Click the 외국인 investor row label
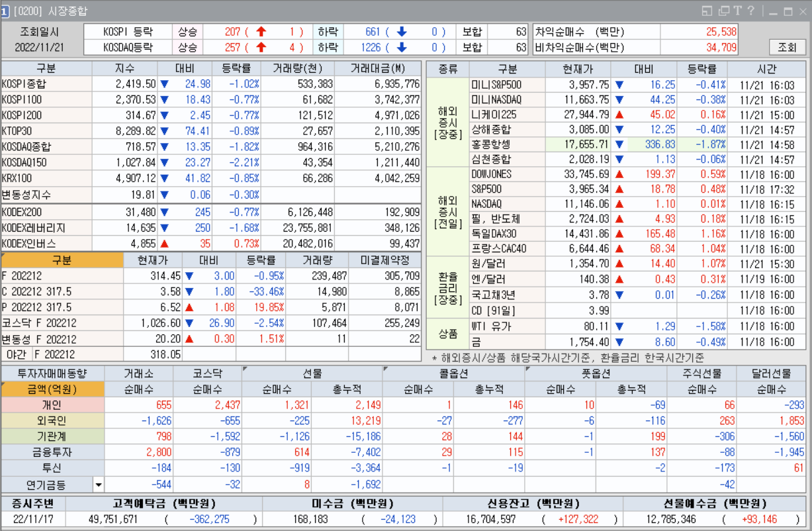Viewport: 812px width, 531px height. tap(52, 421)
